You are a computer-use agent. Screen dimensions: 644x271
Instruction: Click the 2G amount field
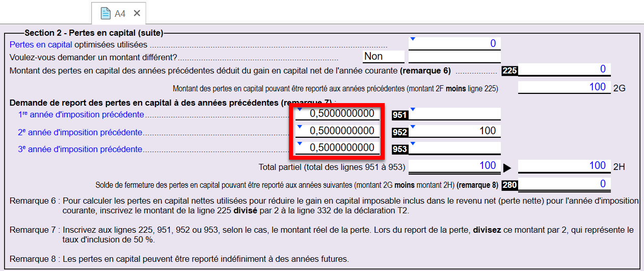(x=564, y=87)
